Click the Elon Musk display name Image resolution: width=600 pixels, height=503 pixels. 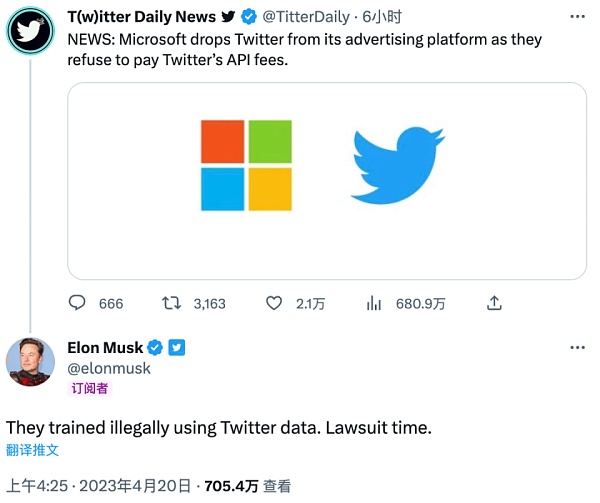(x=105, y=348)
